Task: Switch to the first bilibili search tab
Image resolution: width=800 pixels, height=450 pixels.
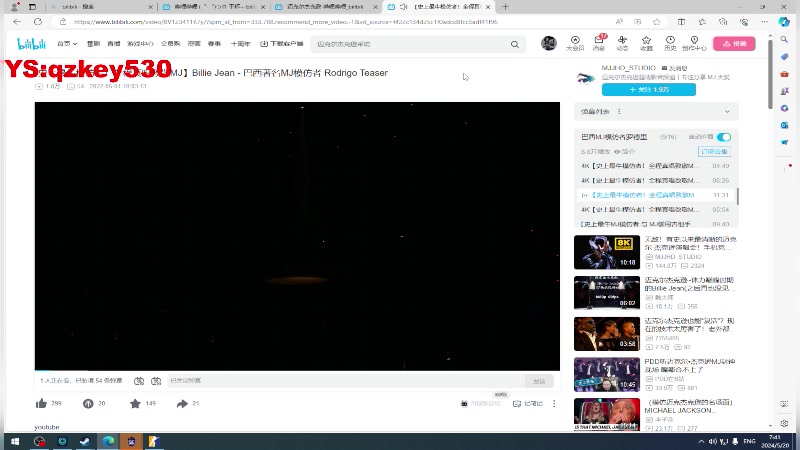Action: click(100, 7)
